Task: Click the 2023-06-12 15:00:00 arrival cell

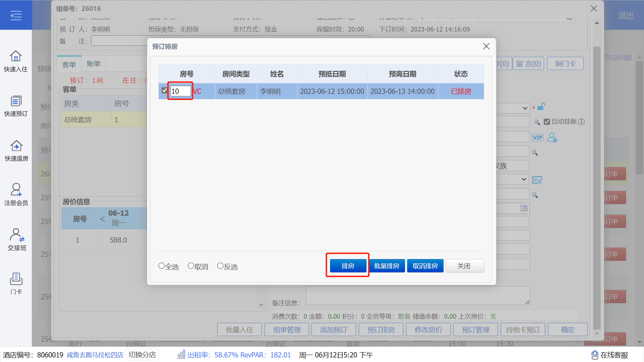Action: (x=332, y=91)
